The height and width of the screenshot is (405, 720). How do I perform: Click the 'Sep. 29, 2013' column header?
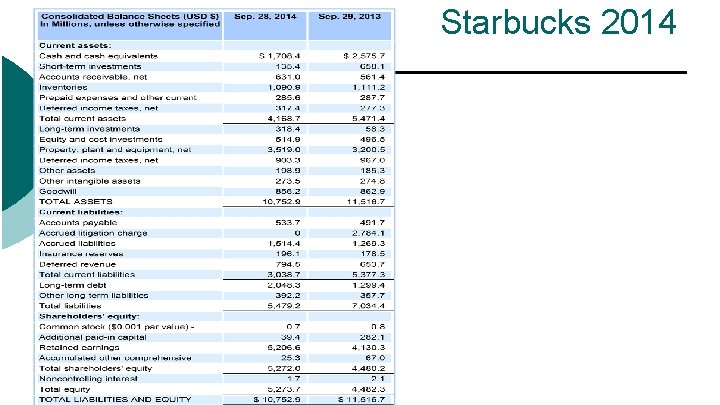click(349, 17)
